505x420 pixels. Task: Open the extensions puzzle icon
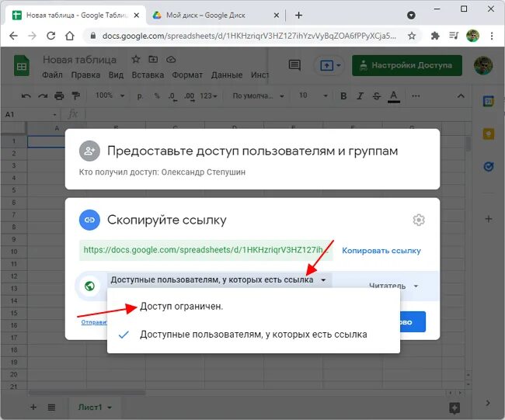(x=435, y=36)
